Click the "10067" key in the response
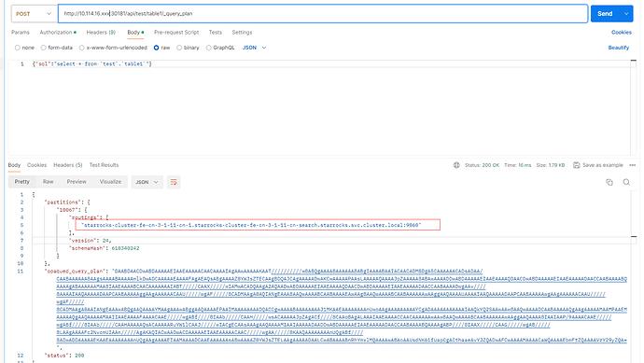The height and width of the screenshot is (363, 644). pos(67,210)
